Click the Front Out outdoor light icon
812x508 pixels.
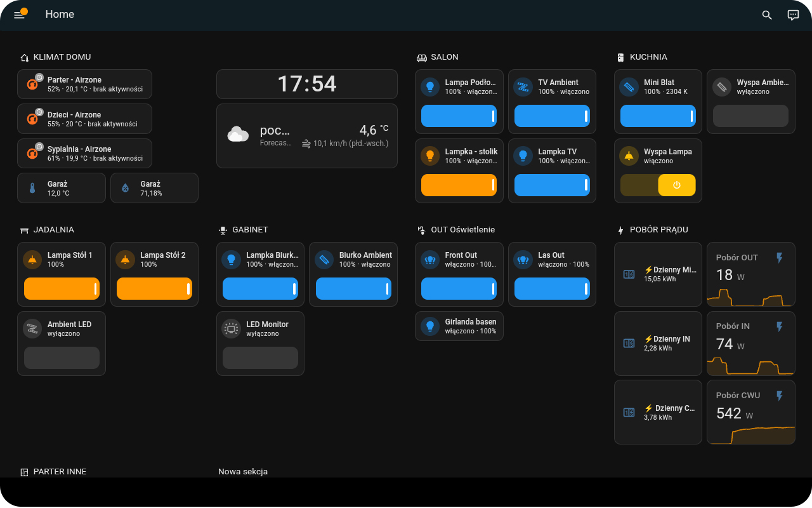tap(430, 259)
